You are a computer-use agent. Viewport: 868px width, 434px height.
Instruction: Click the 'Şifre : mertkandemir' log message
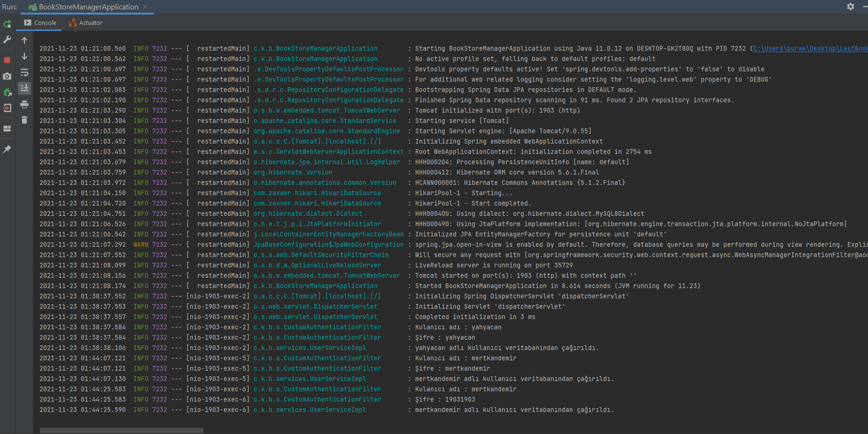452,368
